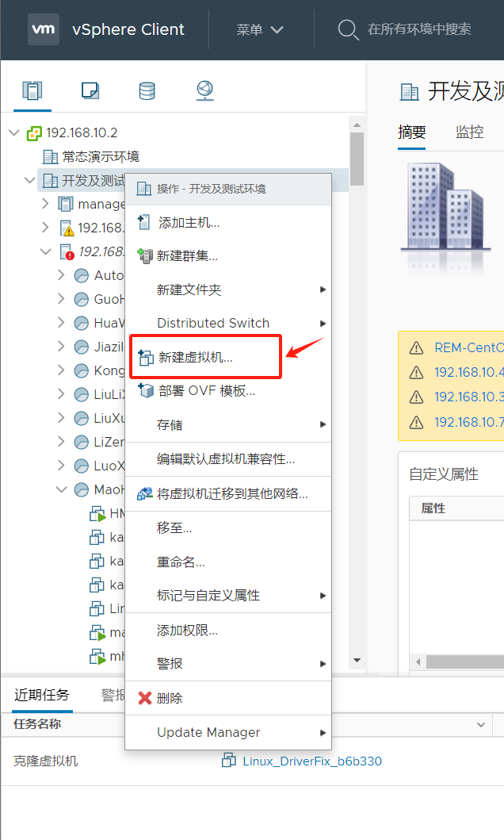Expand the Distributed Switch submenu arrow
This screenshot has width=504, height=840.
pyautogui.click(x=323, y=323)
